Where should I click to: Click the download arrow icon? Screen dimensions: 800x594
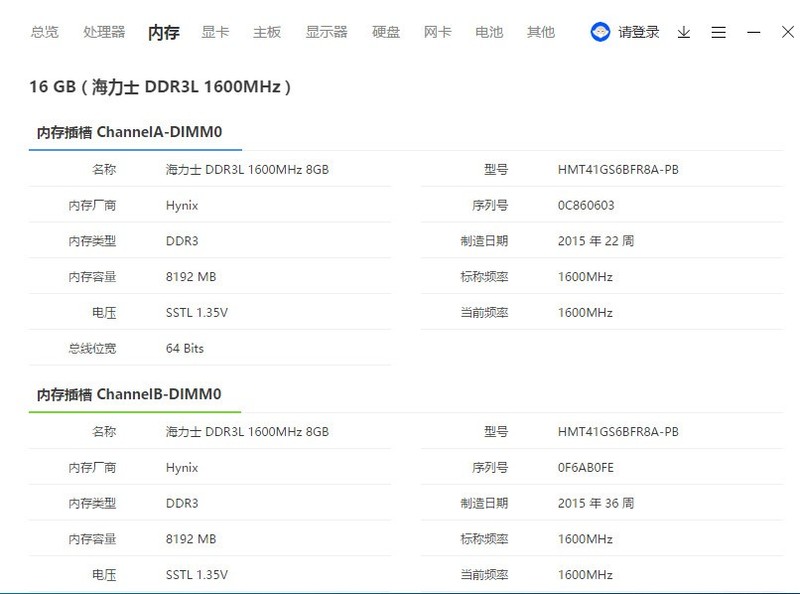pyautogui.click(x=683, y=32)
